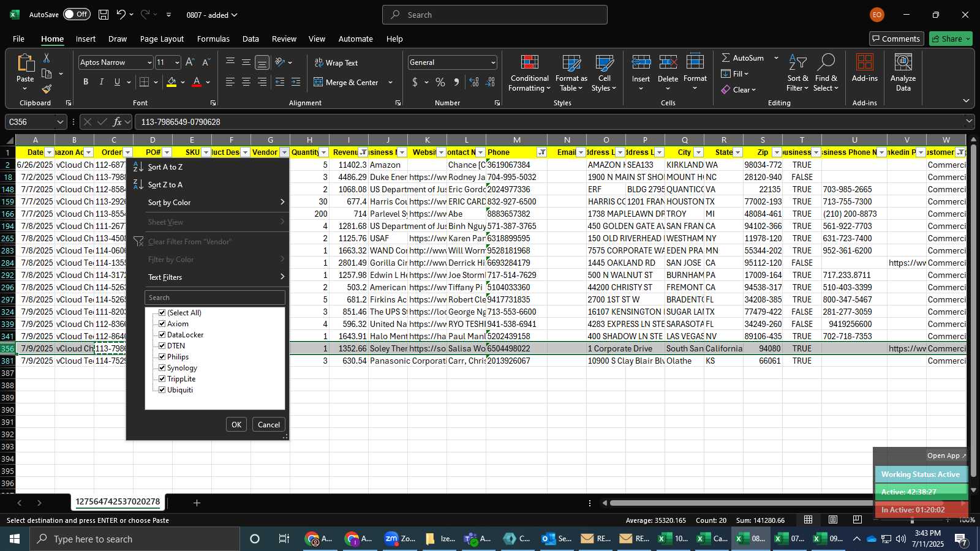The image size is (980, 551).
Task: Click the Add-ins icon
Action: tap(865, 62)
